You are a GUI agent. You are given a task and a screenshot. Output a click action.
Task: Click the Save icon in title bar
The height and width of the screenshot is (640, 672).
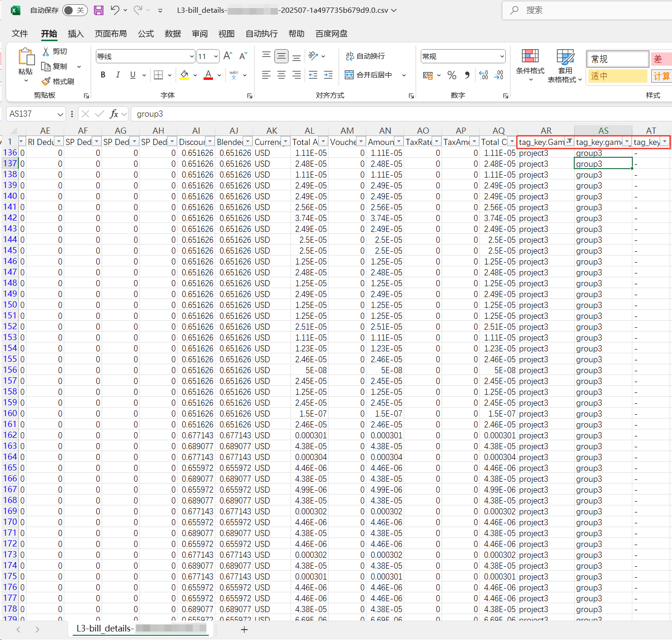99,10
